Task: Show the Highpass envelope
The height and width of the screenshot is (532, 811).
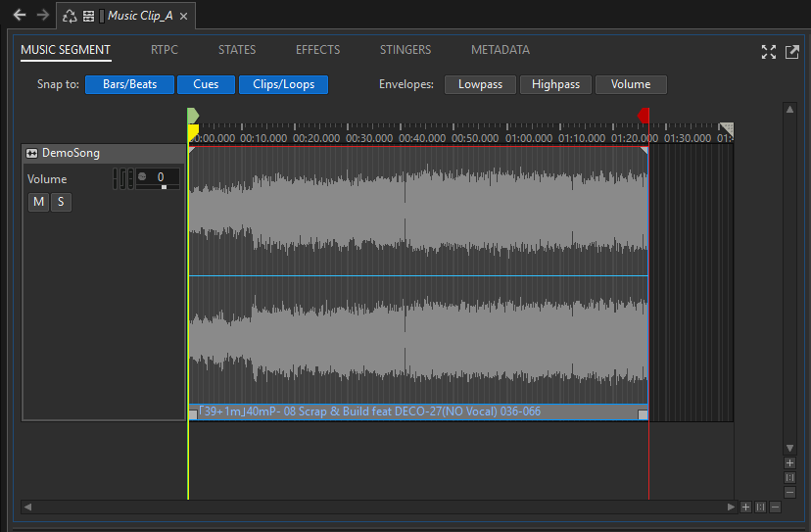Action: (555, 84)
